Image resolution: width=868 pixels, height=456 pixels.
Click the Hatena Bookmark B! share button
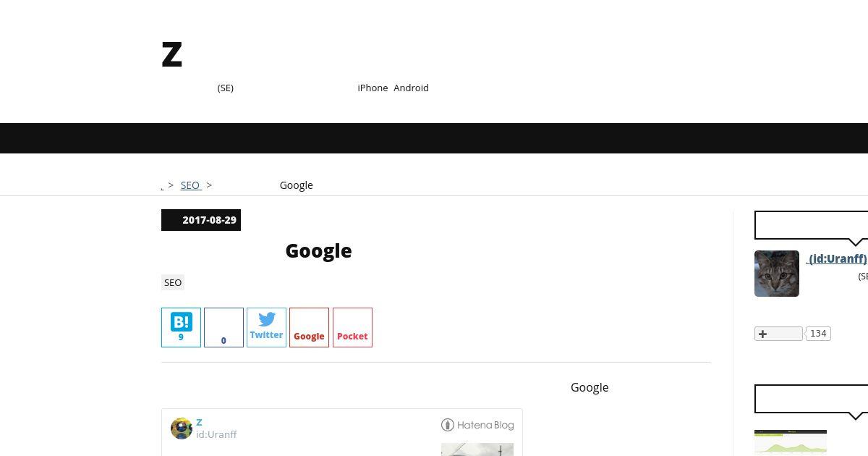click(x=181, y=327)
